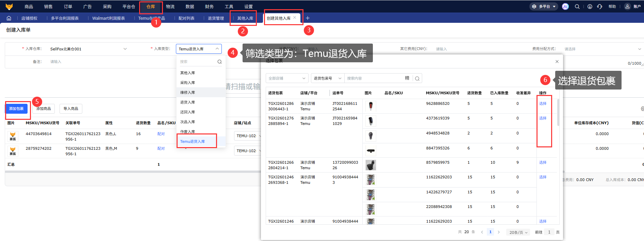Click the 导入商品 button

[x=71, y=109]
